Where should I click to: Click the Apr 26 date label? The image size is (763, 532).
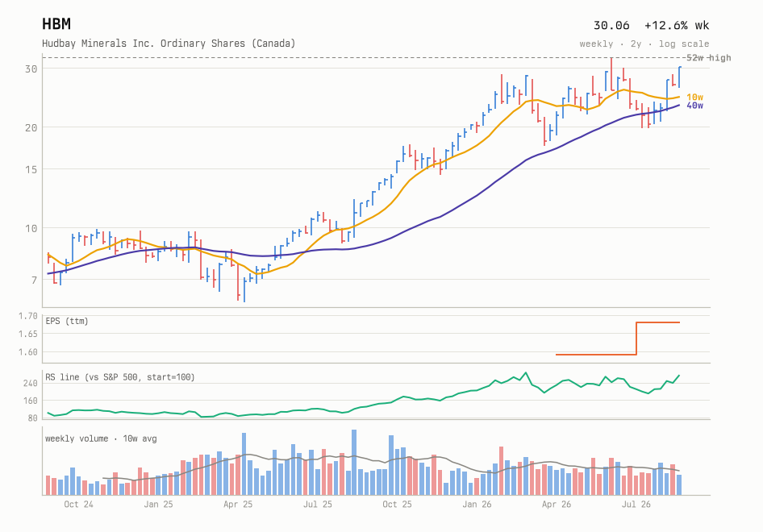pos(557,505)
